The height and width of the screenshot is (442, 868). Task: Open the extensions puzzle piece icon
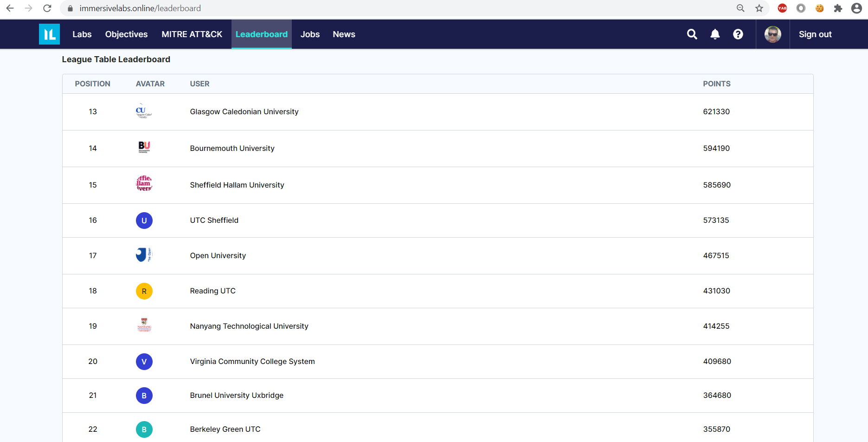tap(838, 8)
